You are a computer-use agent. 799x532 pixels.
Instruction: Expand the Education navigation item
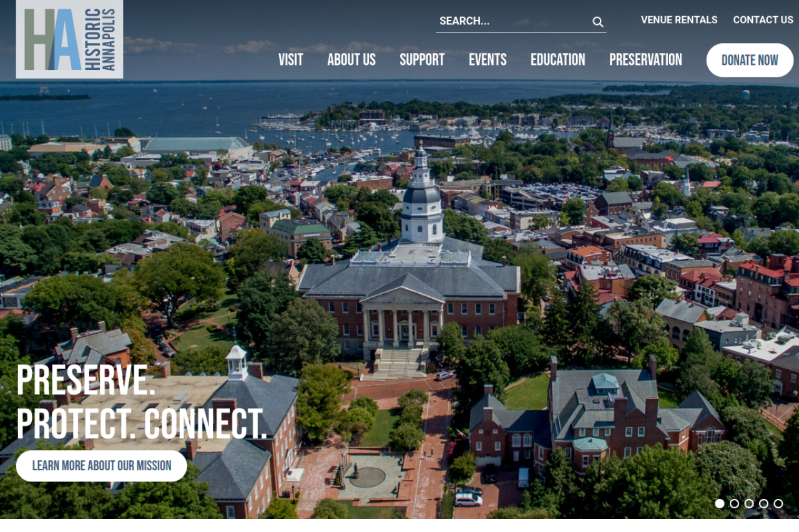point(558,60)
